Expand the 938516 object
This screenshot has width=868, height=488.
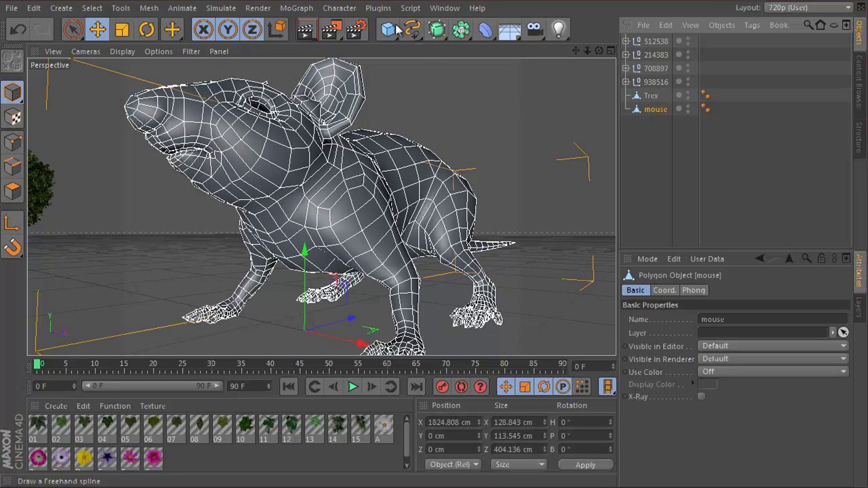tap(626, 82)
